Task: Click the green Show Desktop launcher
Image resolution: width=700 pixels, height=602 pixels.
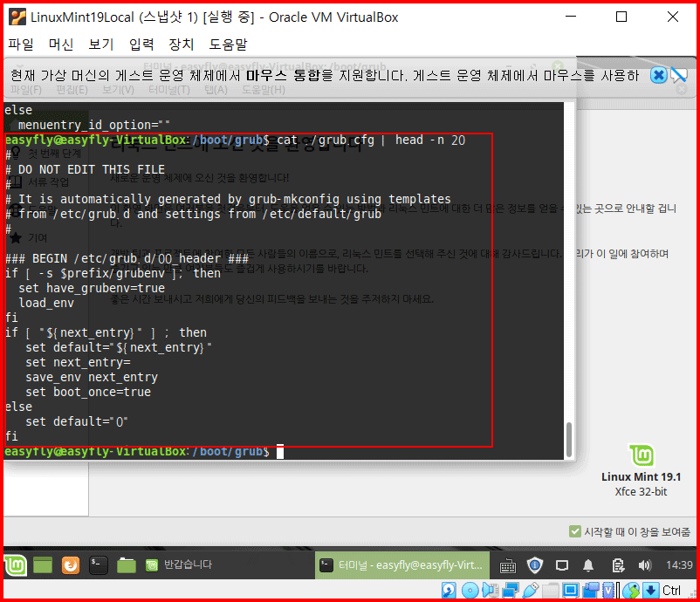Action: click(x=43, y=566)
